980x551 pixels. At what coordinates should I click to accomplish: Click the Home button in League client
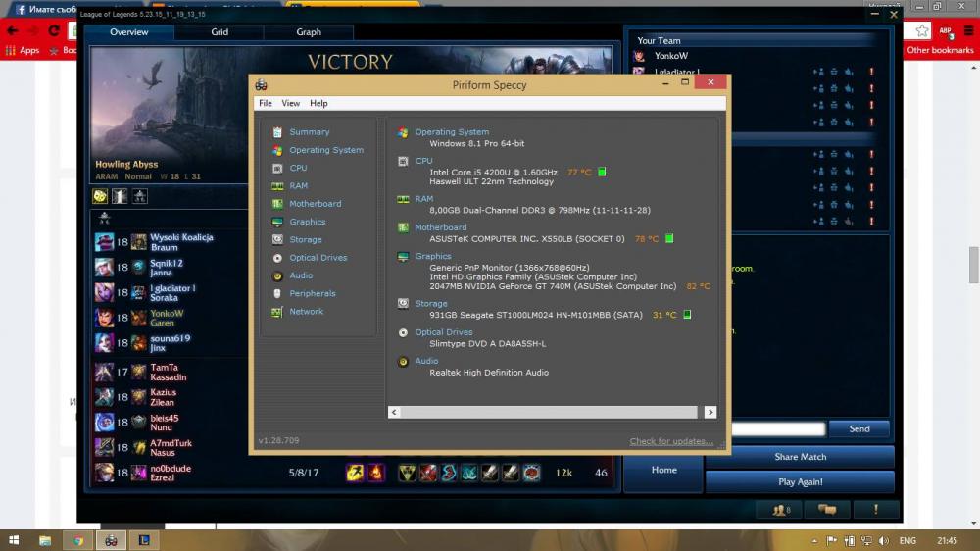pyautogui.click(x=663, y=470)
